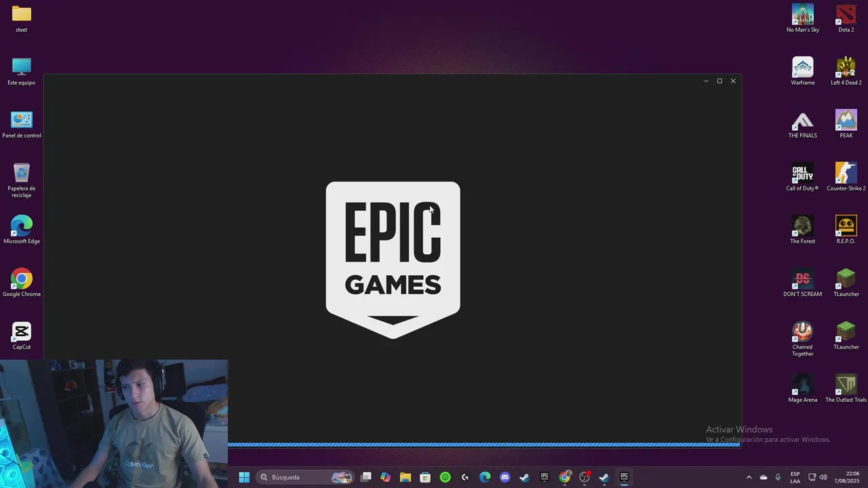The image size is (868, 488).
Task: Open volume control from the speaker icon
Action: 823,477
